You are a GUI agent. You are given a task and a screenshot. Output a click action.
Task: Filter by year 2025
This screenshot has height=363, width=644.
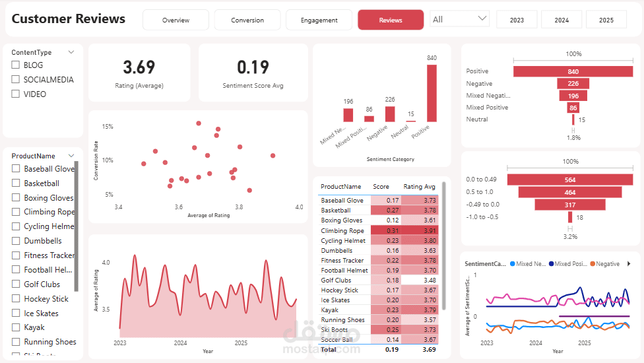click(606, 20)
